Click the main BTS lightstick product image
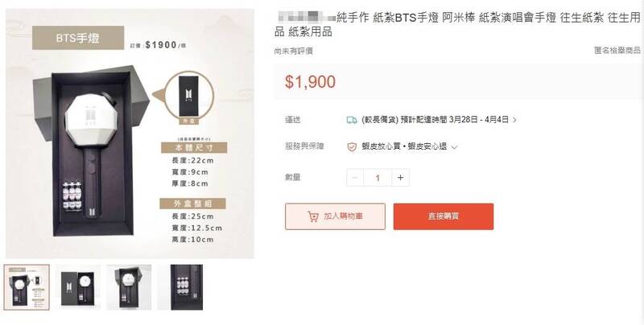Screen dimensions: 644x325 (x=130, y=134)
